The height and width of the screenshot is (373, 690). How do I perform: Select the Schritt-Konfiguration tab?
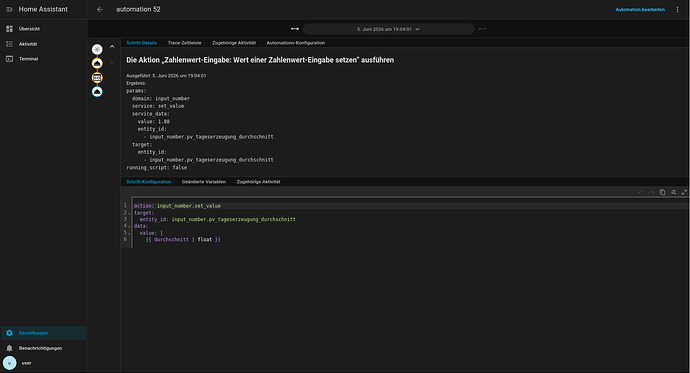[148, 182]
